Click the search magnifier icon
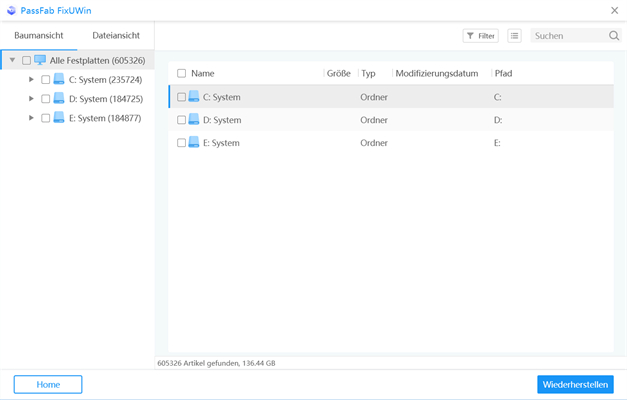 coord(614,36)
